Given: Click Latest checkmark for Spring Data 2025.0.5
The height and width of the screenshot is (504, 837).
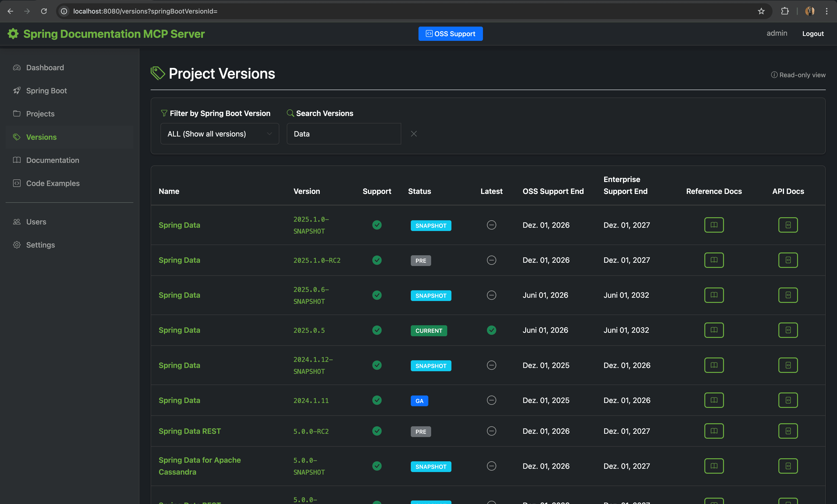Looking at the screenshot, I should [x=491, y=330].
